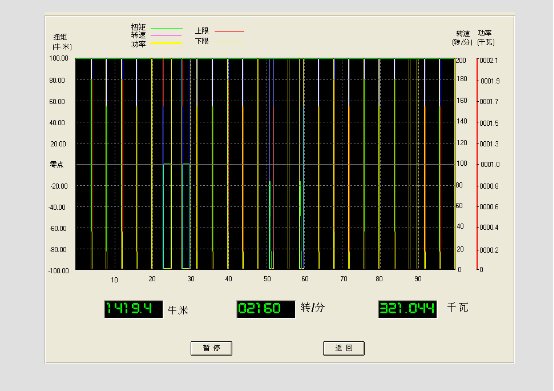This screenshot has width=554, height=391.
Task: Click the 暂停 (pause) button
Action: 211,348
